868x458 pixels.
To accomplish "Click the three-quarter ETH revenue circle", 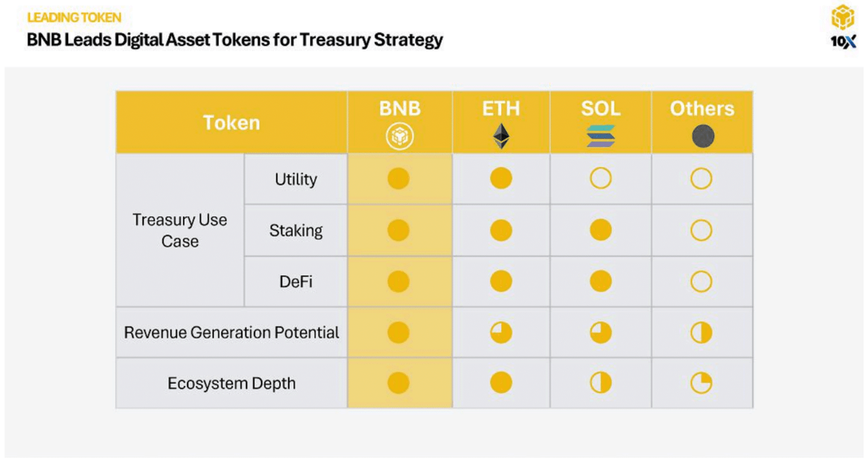I will pyautogui.click(x=501, y=333).
